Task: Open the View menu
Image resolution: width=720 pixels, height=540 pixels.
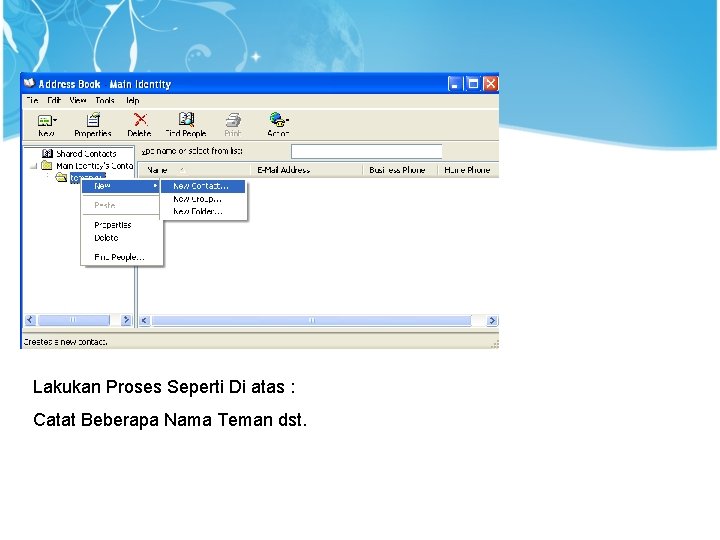Action: (x=78, y=100)
